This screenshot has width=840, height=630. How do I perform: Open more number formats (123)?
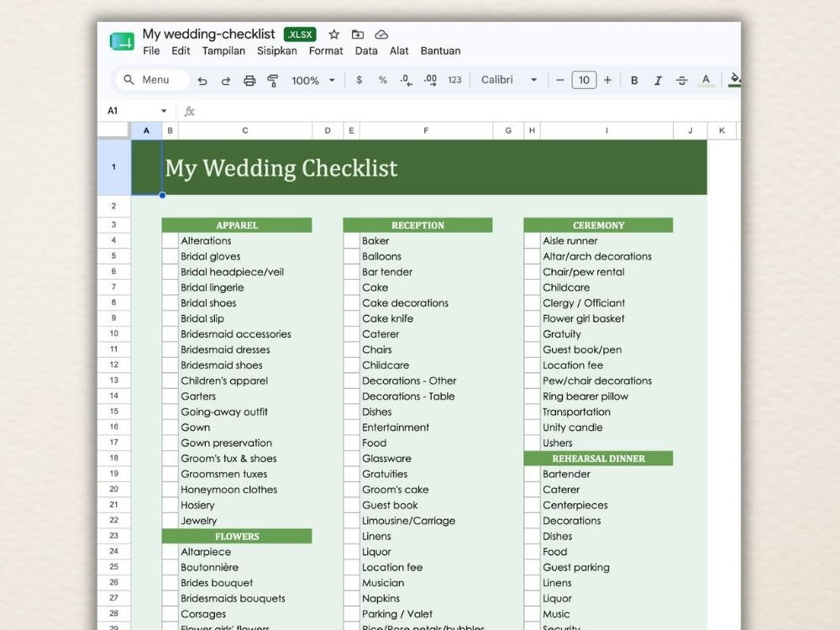coord(454,80)
